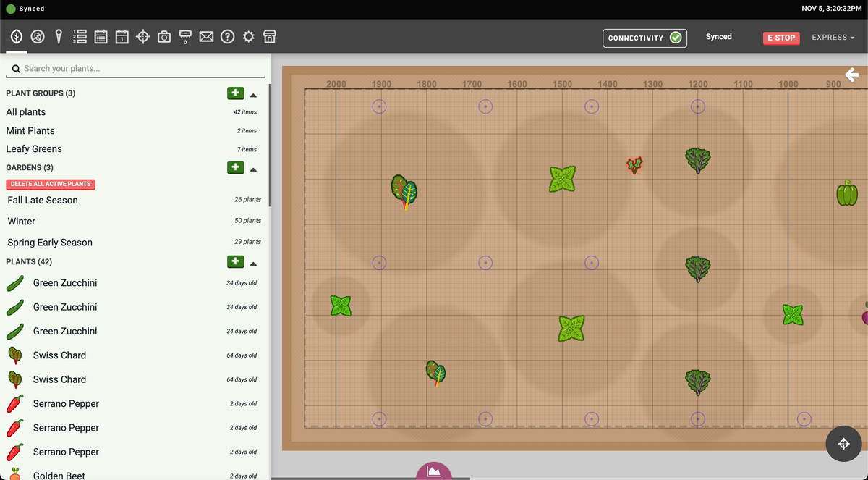Open the Regimens panel
Screen dimensions: 868x480
(101, 36)
